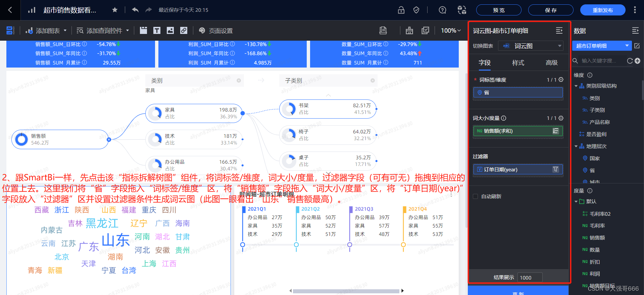Collapse the 词云图 configuration panel

pos(559,31)
